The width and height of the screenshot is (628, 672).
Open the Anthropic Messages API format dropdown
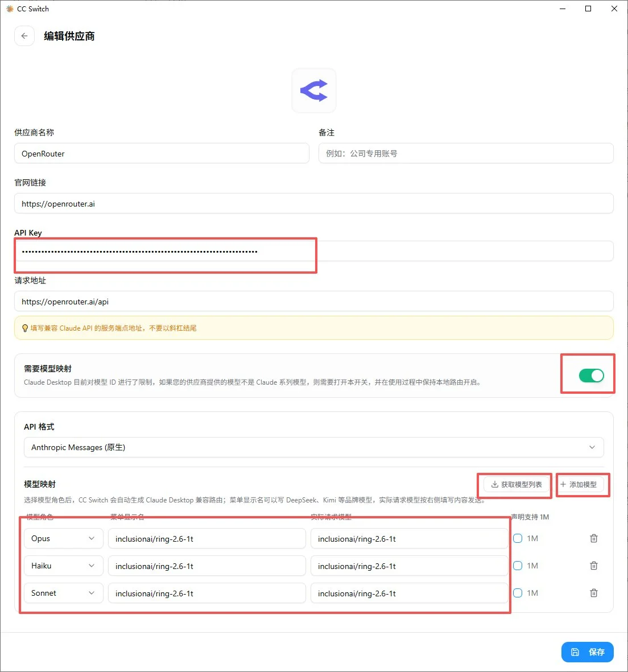click(314, 447)
